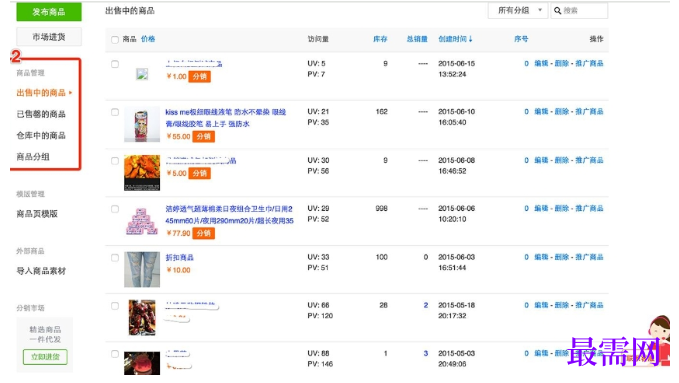This screenshot has width=679, height=383.
Task: Open 导入商品素材 page
Action: click(x=41, y=271)
